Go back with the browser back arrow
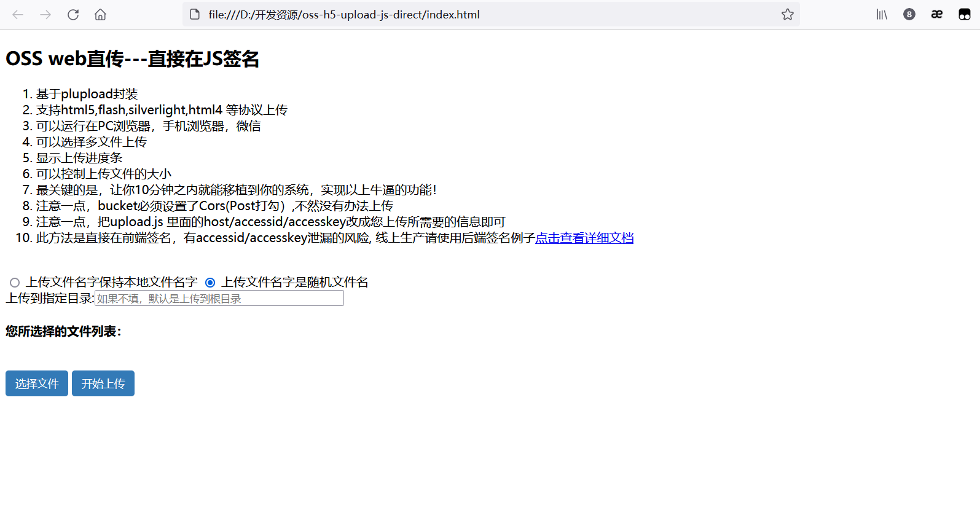980x529 pixels. 18,15
